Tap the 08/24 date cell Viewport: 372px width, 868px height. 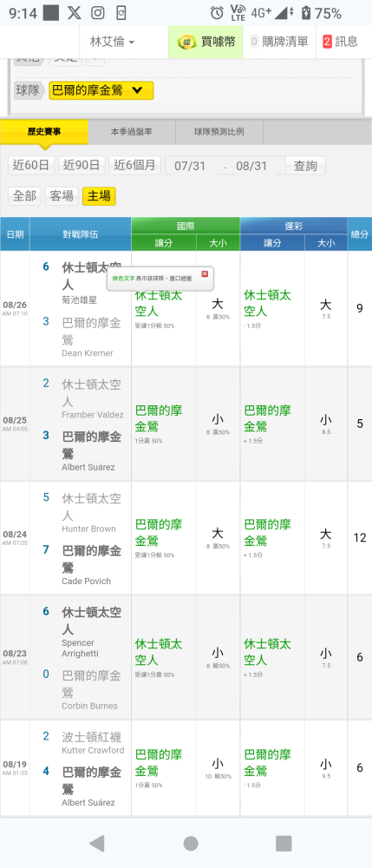(15, 537)
